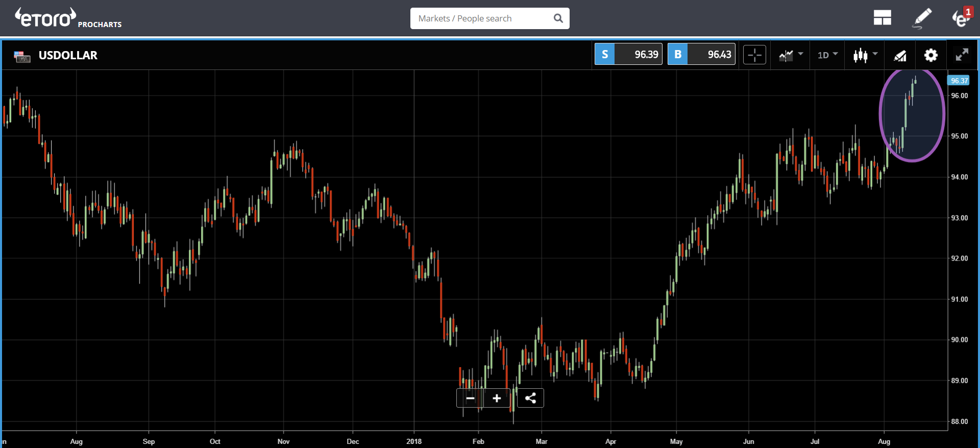
Task: Click the USDOLLAR instrument name
Action: click(68, 55)
